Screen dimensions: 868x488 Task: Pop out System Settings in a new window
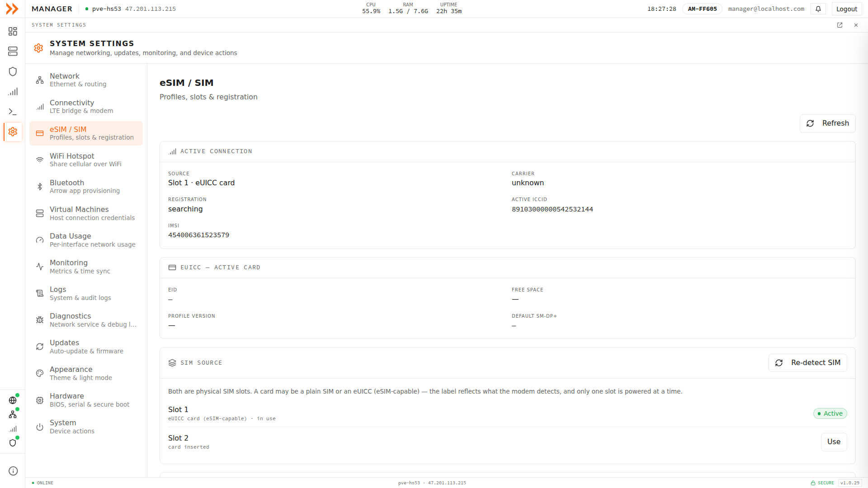840,25
